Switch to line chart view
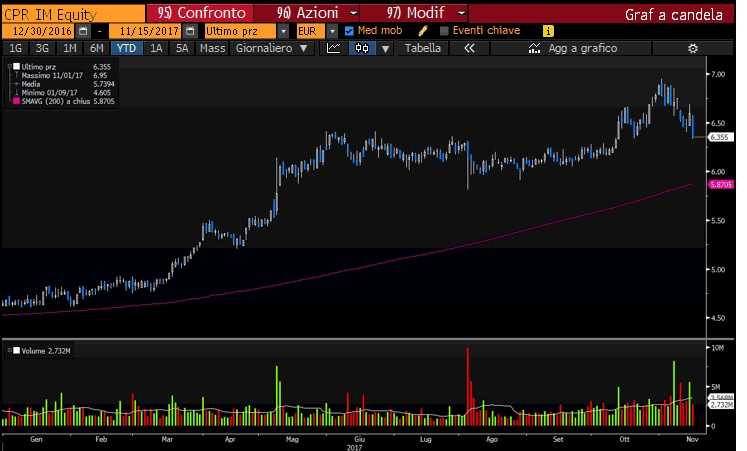The image size is (747, 451). click(333, 48)
